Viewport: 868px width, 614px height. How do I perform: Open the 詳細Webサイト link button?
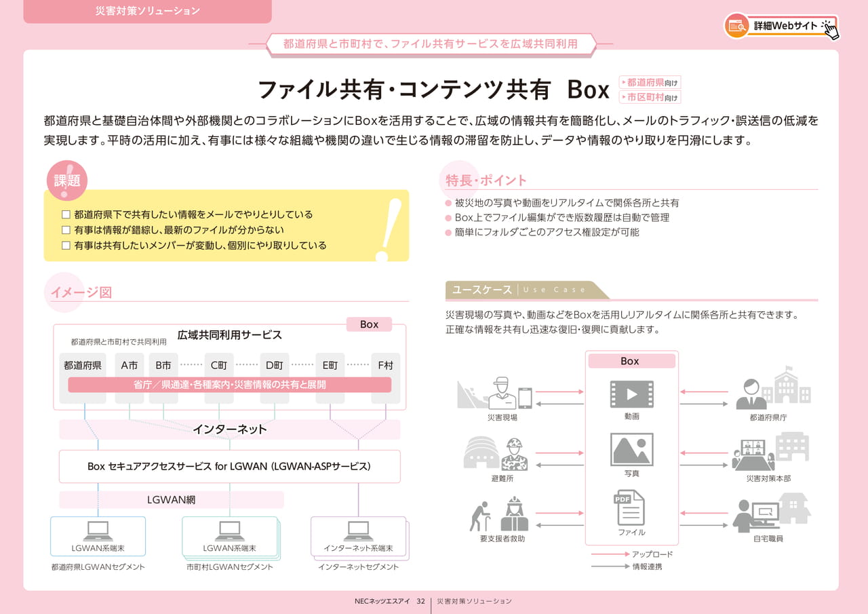click(x=782, y=26)
